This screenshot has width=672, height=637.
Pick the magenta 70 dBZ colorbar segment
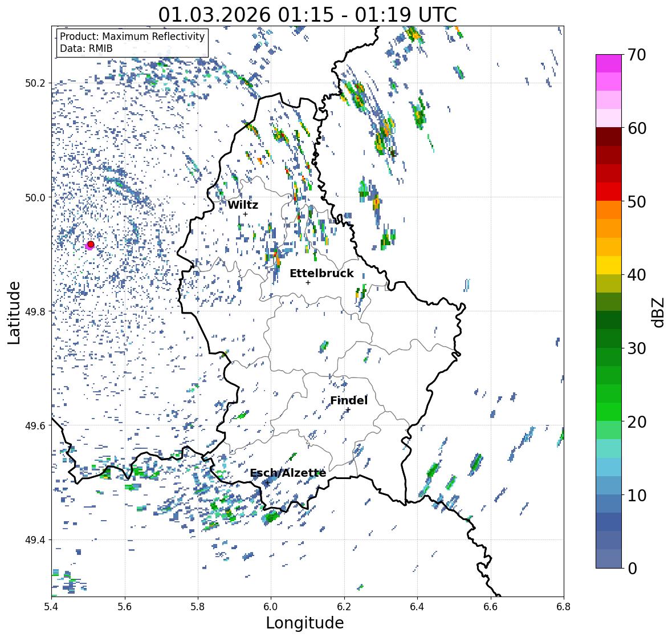(x=609, y=63)
